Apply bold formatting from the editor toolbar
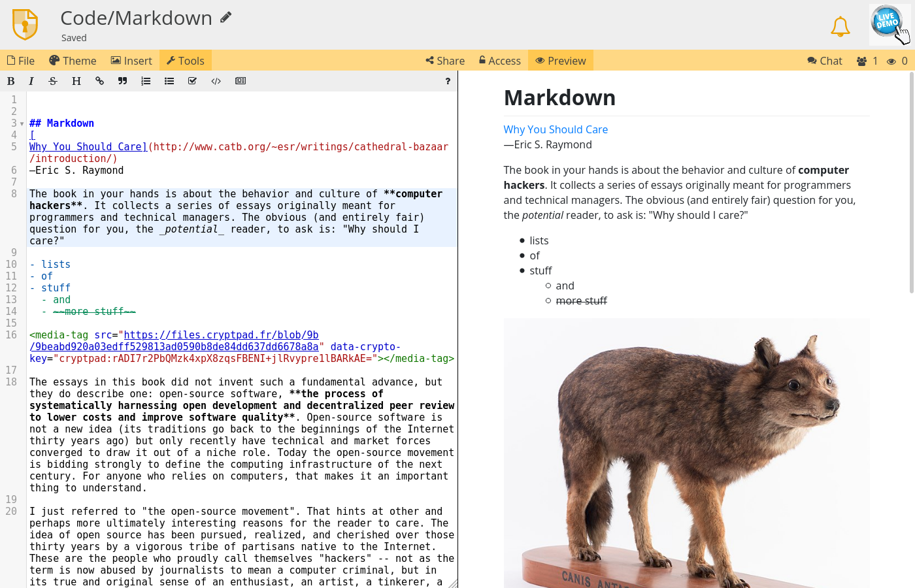The image size is (915, 588). tap(10, 81)
